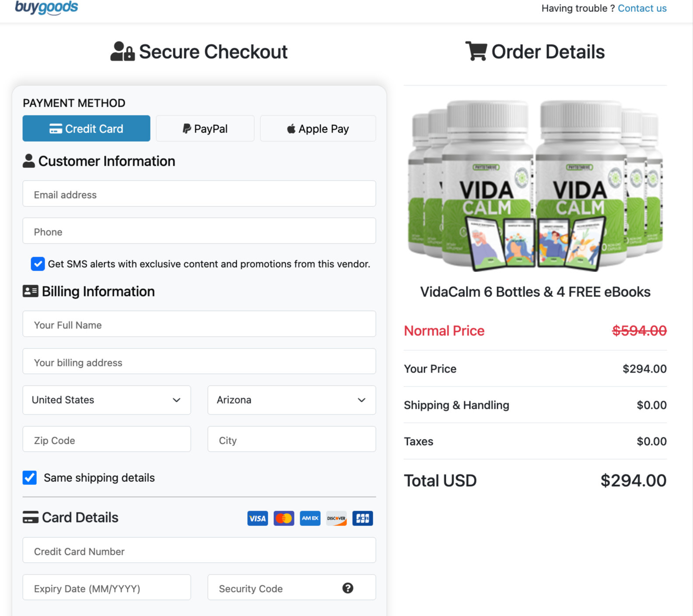Click the Discover card logo
Screen dimensions: 693x616
(x=336, y=518)
